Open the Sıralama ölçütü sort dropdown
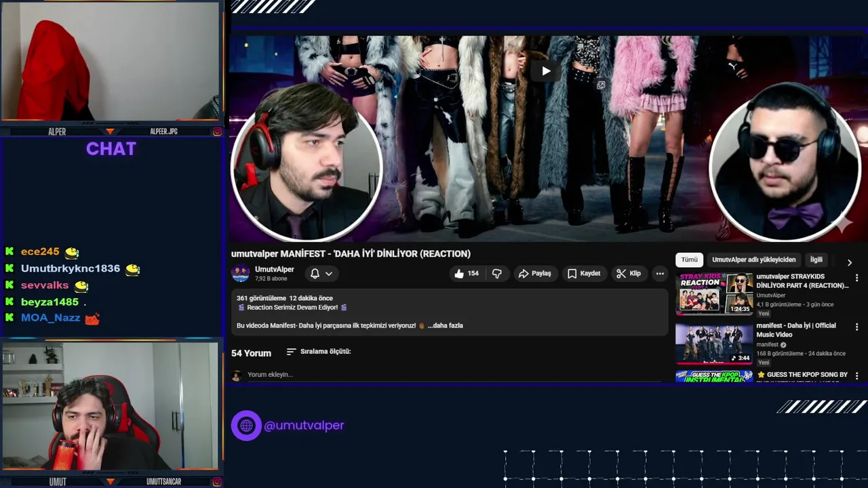Screen dimensions: 868x488 tap(319, 351)
